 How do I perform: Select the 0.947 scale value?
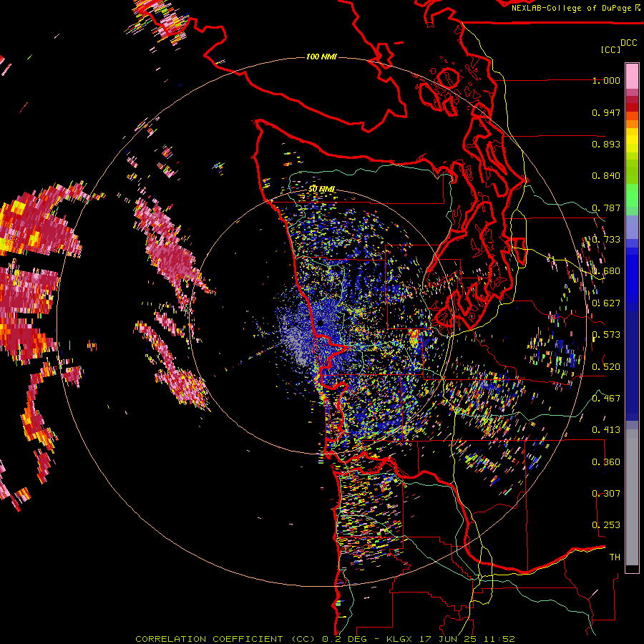(x=606, y=112)
